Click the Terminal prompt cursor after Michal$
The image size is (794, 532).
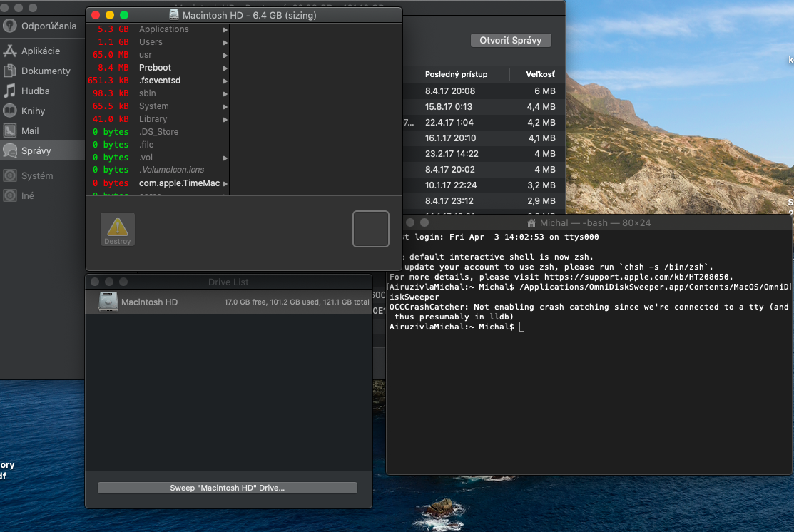(521, 327)
